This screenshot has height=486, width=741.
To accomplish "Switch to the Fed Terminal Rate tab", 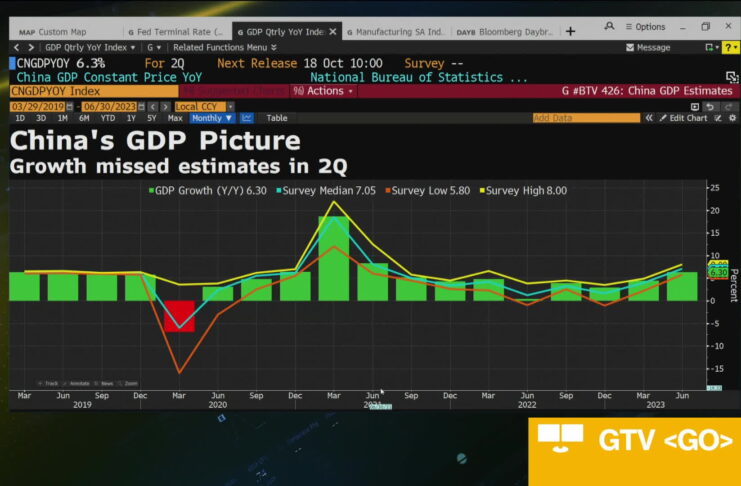I will (x=175, y=31).
